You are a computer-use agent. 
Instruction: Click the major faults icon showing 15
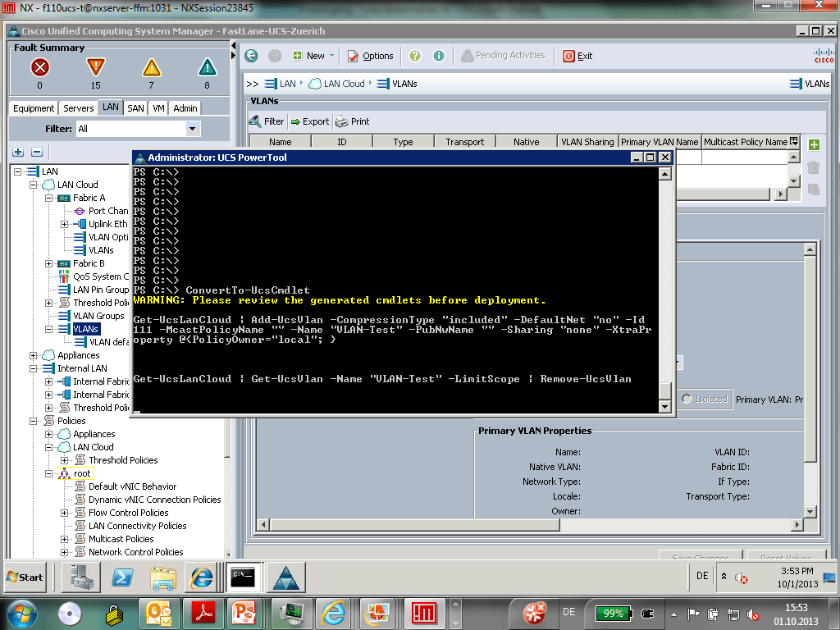pos(95,67)
